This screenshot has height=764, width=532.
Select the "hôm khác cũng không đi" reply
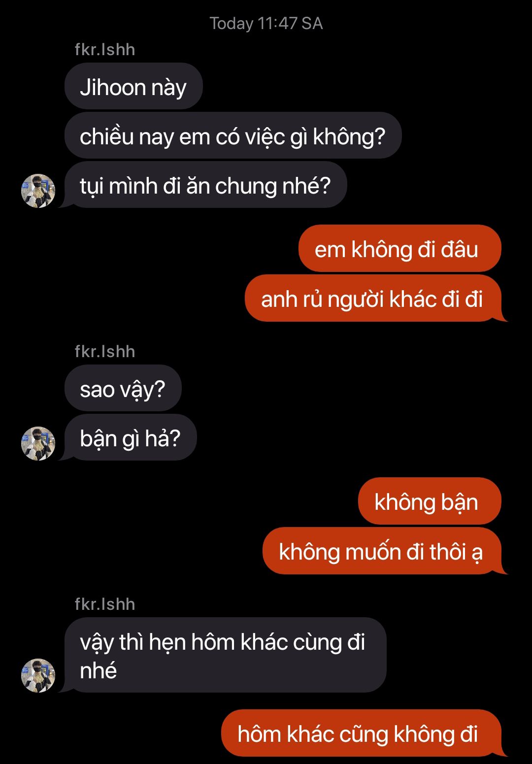coord(361,733)
